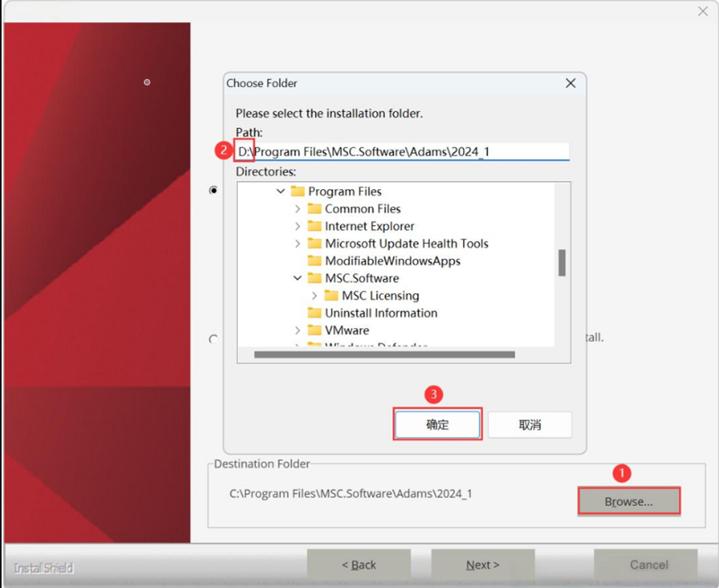Click the Uninstall Information folder icon
The height and width of the screenshot is (588, 719).
(x=314, y=313)
